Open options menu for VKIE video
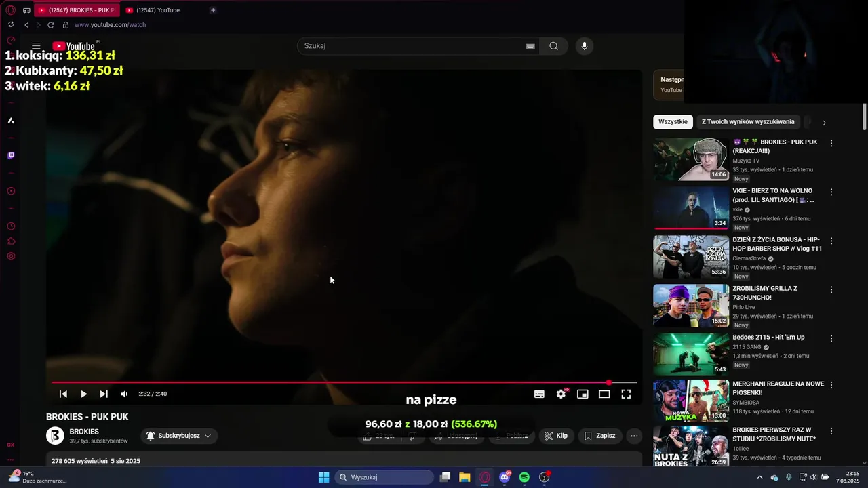The width and height of the screenshot is (868, 488). (831, 192)
